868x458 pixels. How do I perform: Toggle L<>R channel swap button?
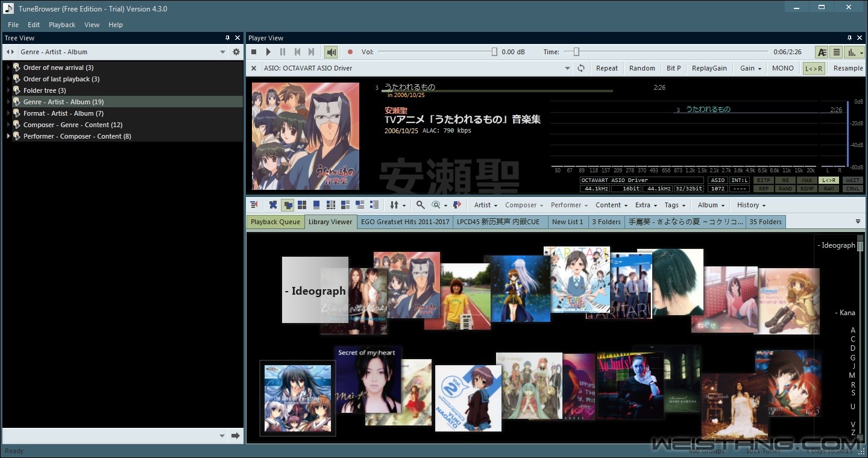point(814,68)
